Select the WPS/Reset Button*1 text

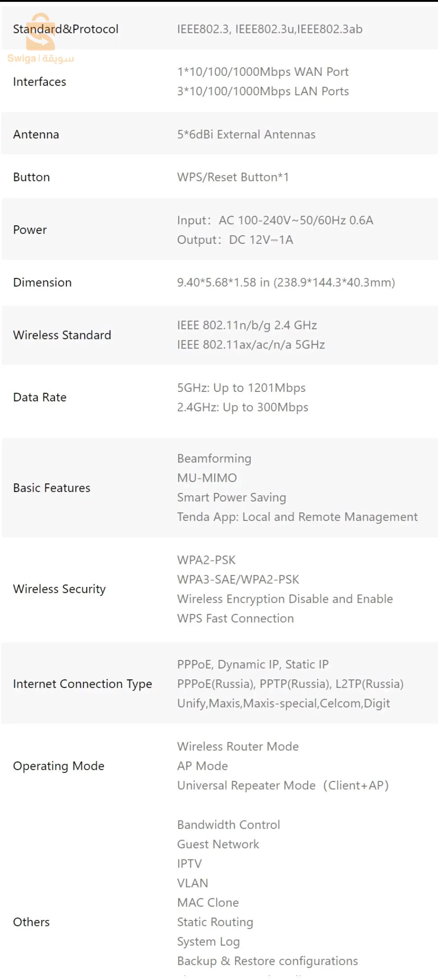[x=233, y=177]
